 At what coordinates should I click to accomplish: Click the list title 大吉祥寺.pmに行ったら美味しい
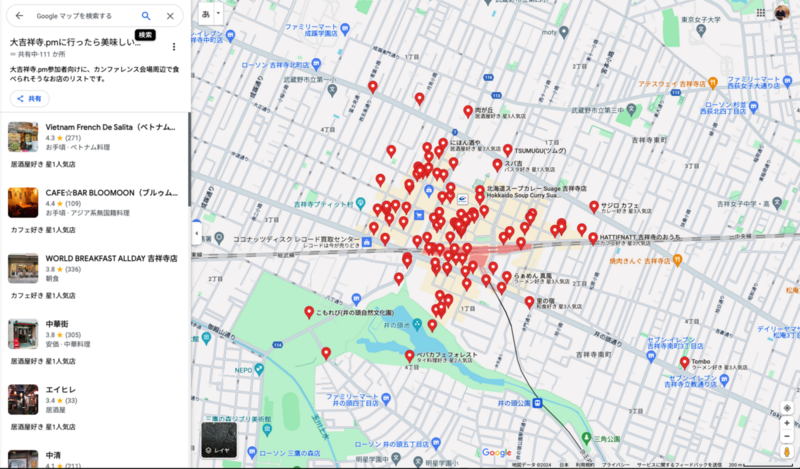pos(75,42)
